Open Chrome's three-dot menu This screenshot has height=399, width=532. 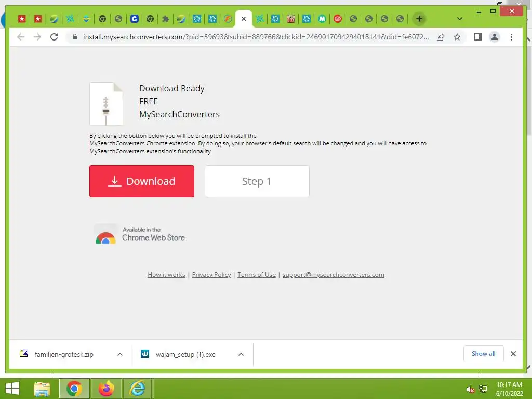511,37
